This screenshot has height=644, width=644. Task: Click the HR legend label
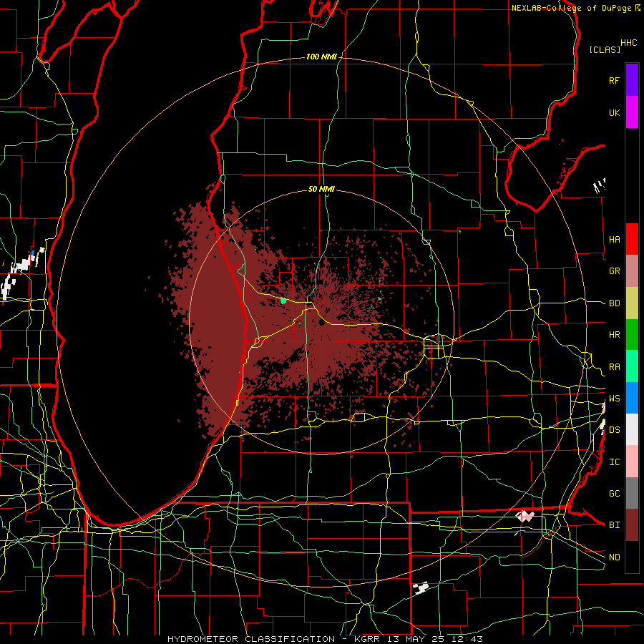tap(614, 335)
